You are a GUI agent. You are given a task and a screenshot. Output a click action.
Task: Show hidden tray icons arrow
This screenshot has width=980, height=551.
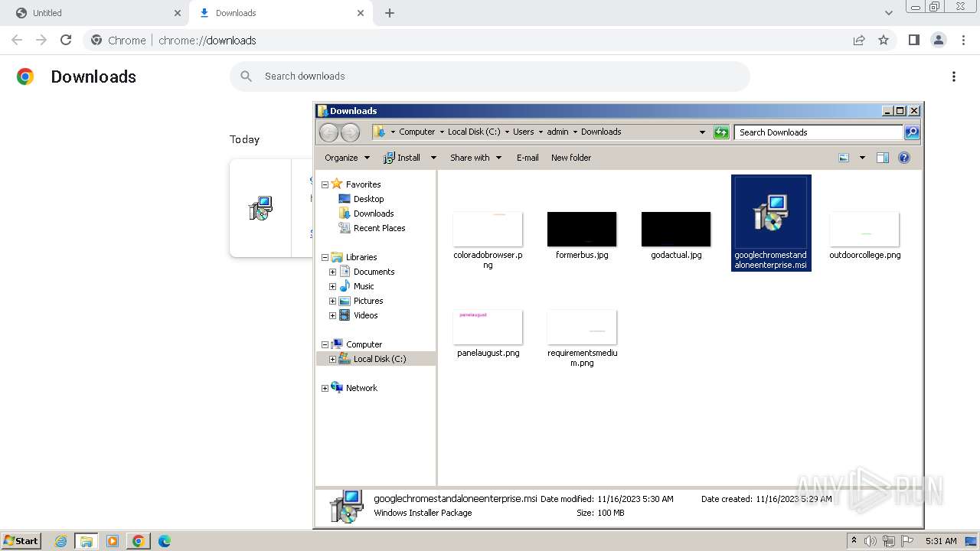click(x=854, y=541)
